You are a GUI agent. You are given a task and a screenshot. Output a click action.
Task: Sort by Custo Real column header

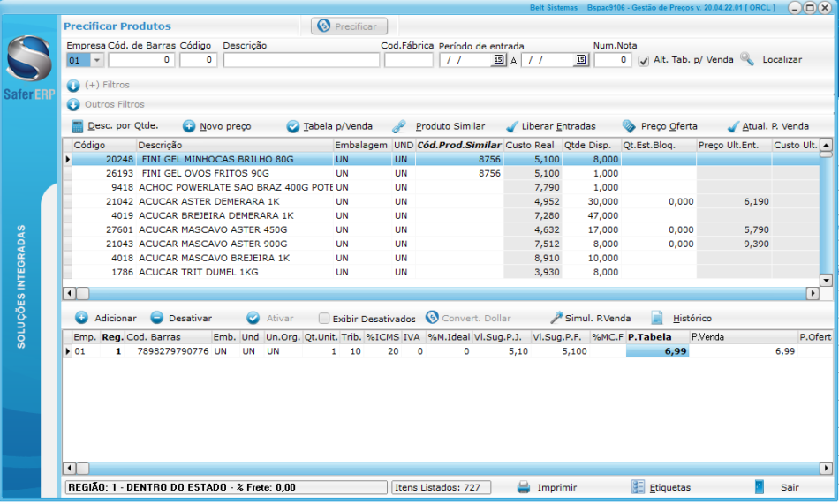click(x=532, y=145)
